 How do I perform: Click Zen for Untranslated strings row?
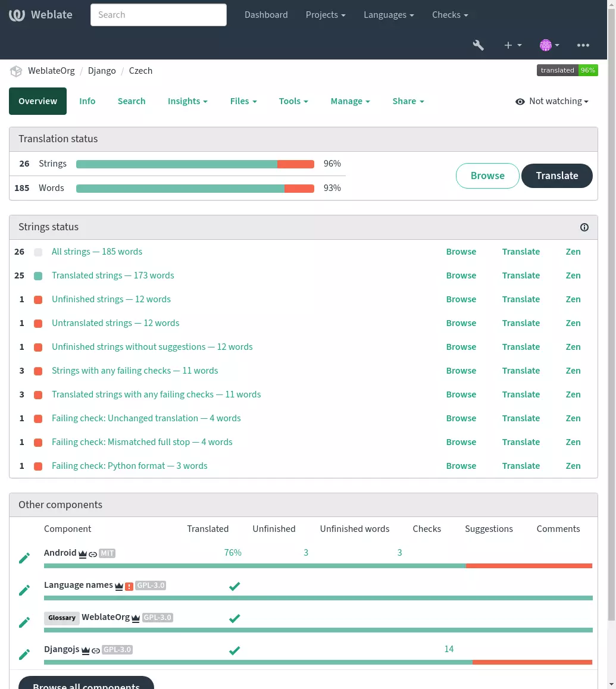point(573,323)
